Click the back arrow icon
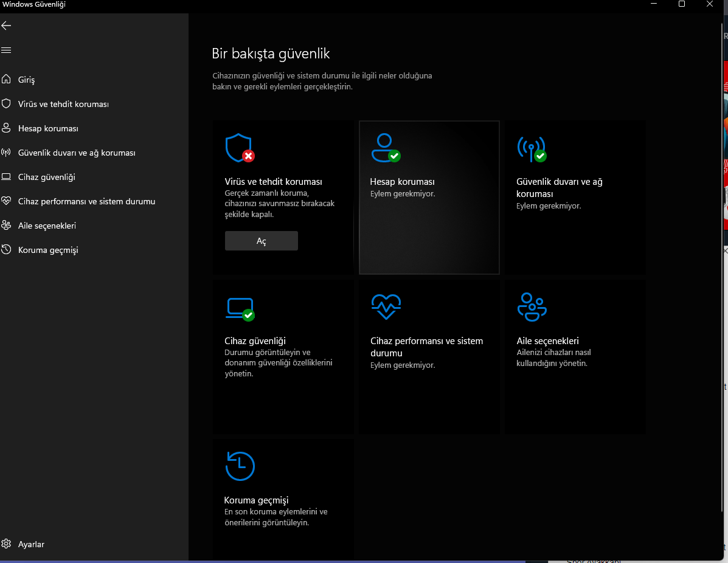 point(6,26)
